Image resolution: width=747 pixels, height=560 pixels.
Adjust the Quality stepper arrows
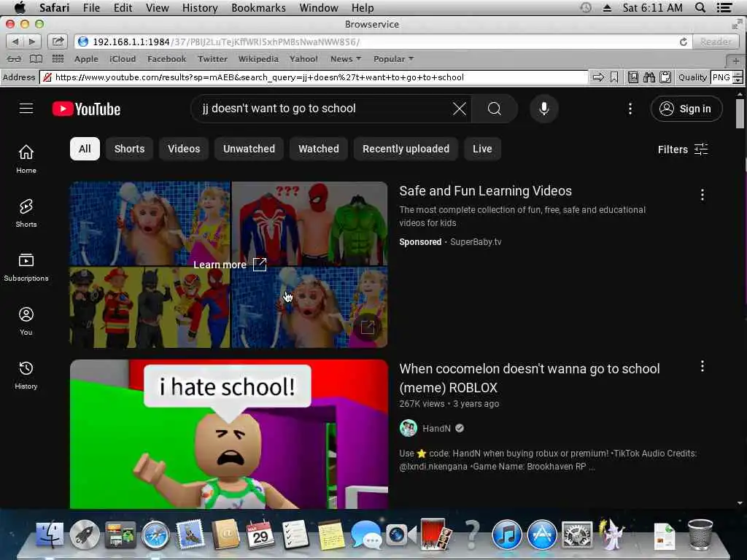(x=738, y=77)
